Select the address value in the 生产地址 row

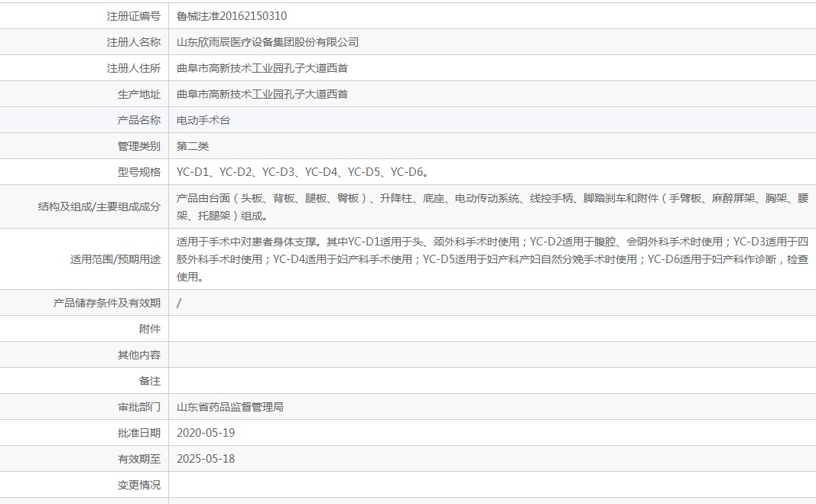(x=262, y=94)
